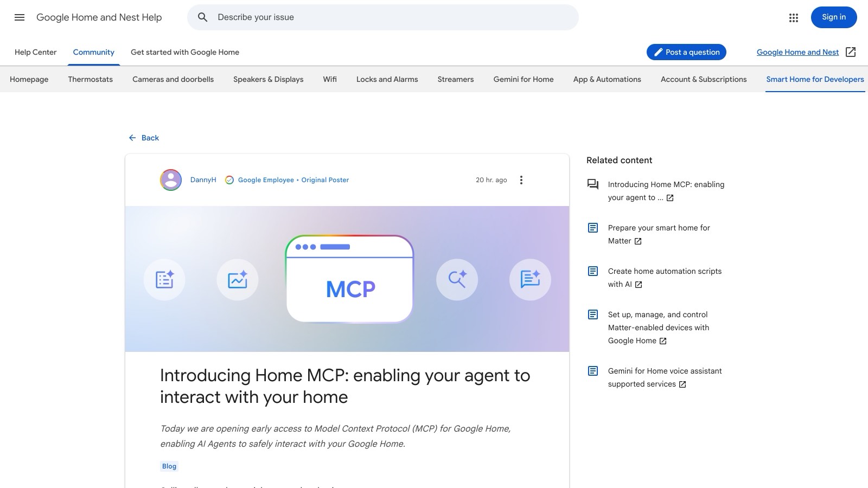The image size is (868, 488).
Task: Click the Google Employee verified badge
Action: (x=229, y=180)
